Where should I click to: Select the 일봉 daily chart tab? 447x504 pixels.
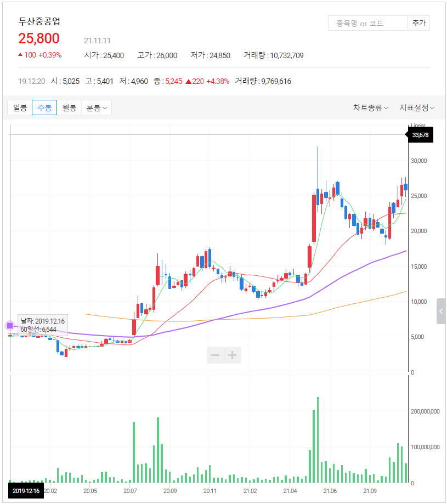tap(20, 107)
